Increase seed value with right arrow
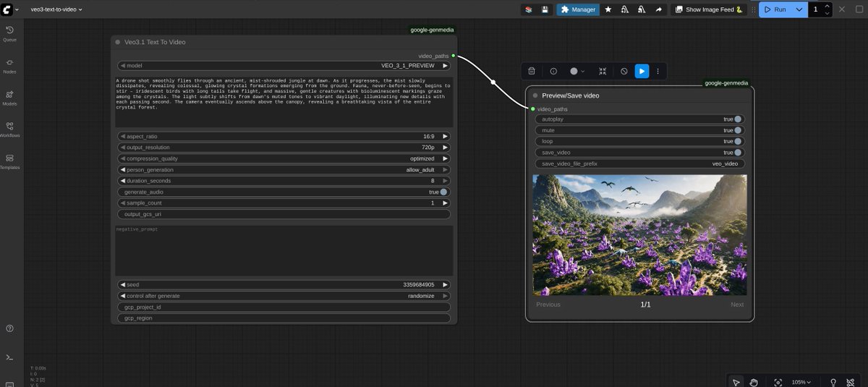 446,285
